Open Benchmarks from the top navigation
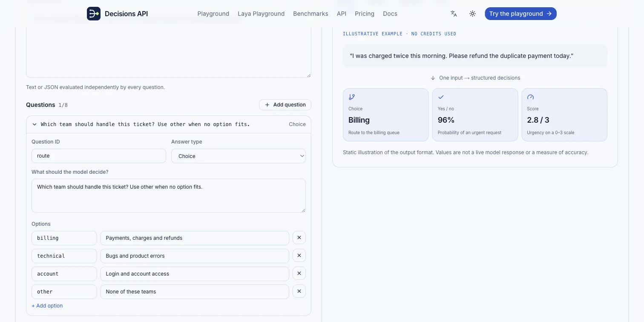 310,14
